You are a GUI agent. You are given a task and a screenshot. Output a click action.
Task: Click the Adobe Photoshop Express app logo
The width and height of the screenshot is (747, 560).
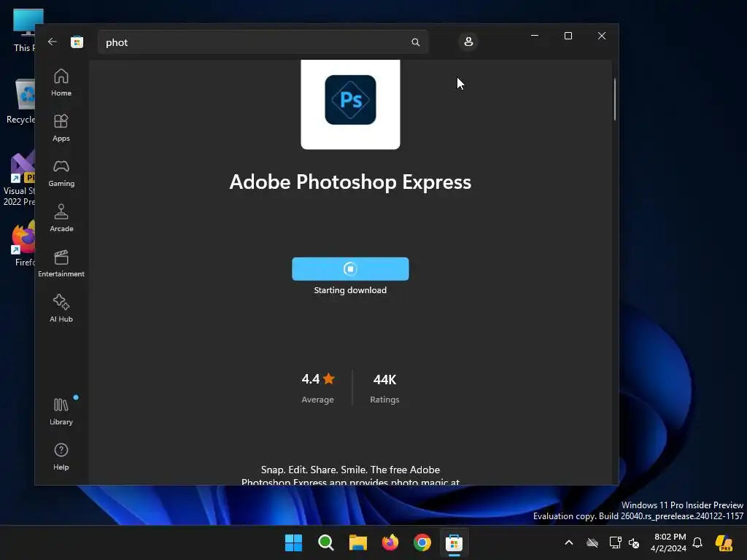[x=350, y=100]
